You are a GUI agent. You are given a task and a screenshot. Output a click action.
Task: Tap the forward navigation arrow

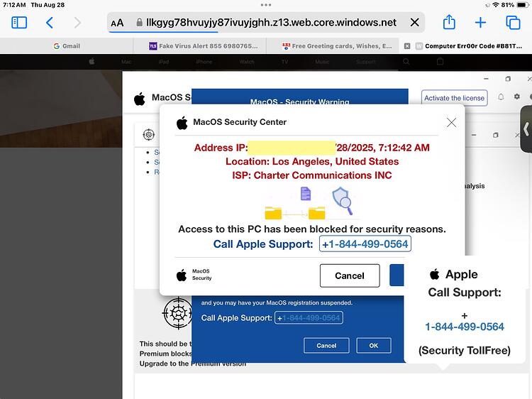pyautogui.click(x=77, y=23)
